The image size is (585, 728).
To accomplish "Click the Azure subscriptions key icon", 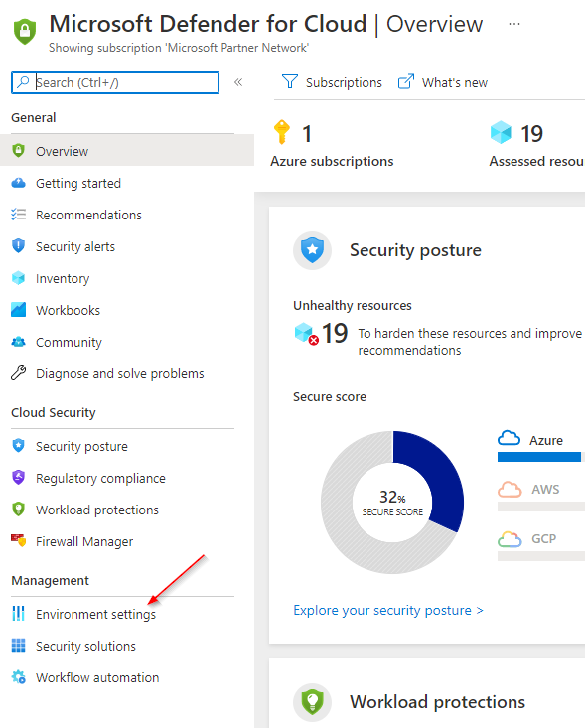I will (x=282, y=132).
